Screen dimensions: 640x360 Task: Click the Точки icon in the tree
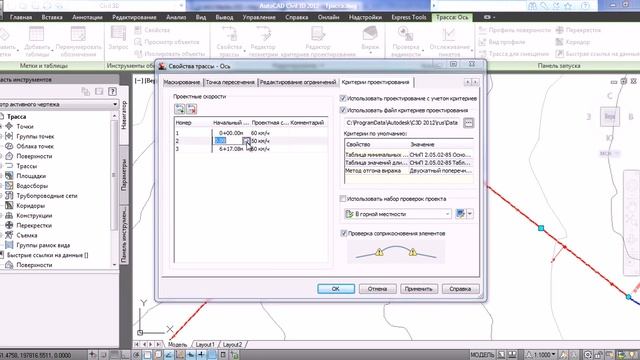(9, 126)
